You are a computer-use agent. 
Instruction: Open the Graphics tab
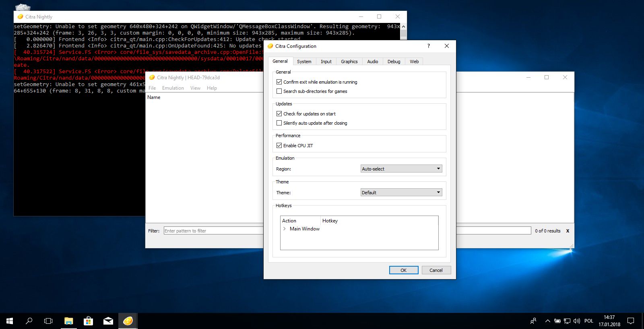coord(349,62)
